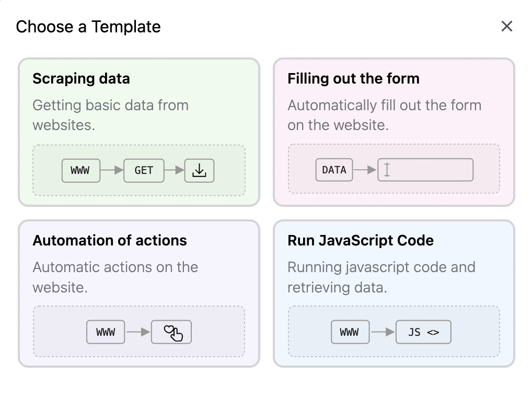Click 'Automatic actions on the website' description
Image resolution: width=532 pixels, height=399 pixels.
coord(115,277)
